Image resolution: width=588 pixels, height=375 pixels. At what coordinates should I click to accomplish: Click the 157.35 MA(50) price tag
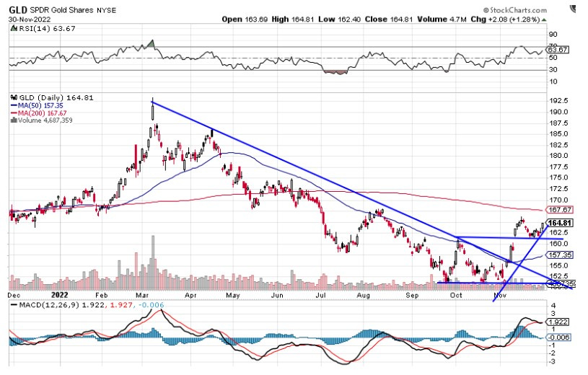click(x=559, y=255)
